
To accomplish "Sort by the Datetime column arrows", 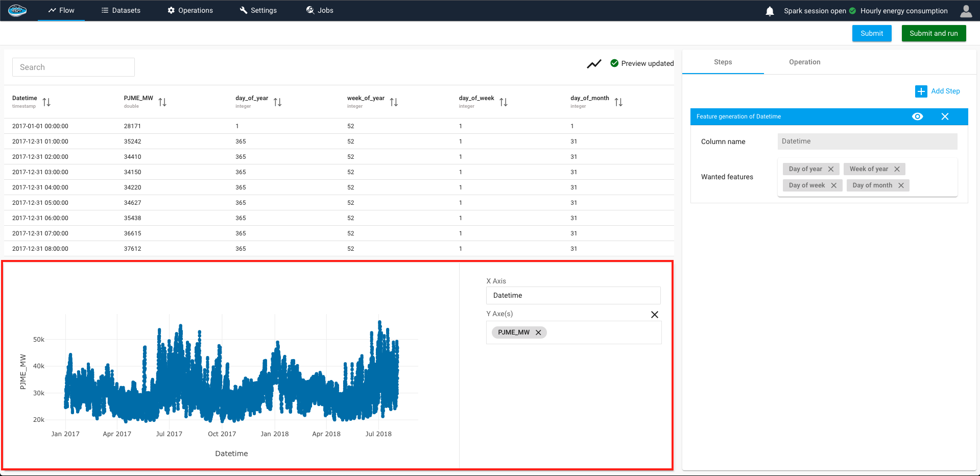I will [x=46, y=102].
